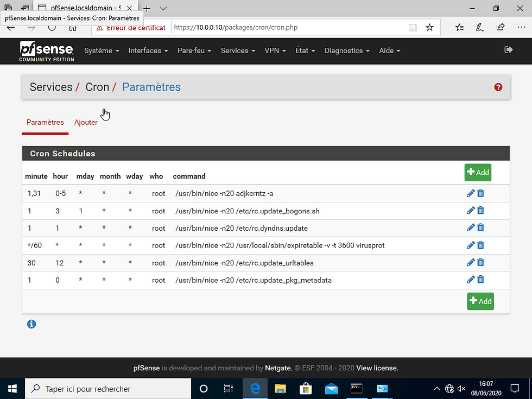Click the Erreur de certificat warning
Screen dimensions: 532x399
coord(131,28)
